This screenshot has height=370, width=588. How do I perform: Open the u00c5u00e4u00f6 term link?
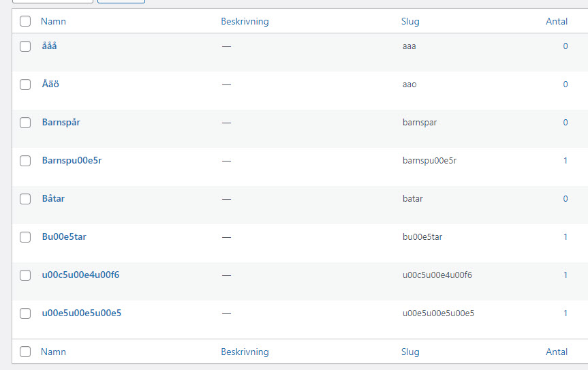(x=80, y=275)
